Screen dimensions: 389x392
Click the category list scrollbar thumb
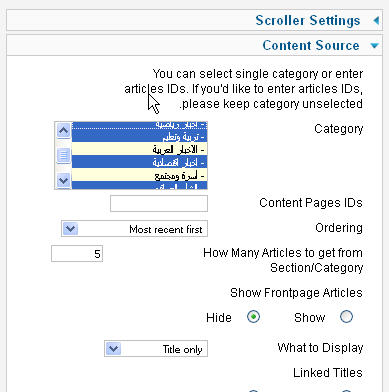coord(63,155)
